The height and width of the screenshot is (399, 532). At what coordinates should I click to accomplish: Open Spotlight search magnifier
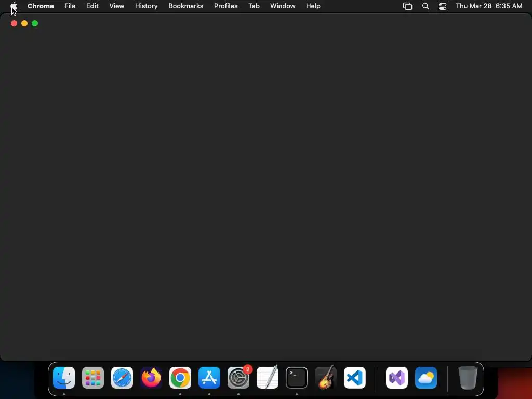425,6
